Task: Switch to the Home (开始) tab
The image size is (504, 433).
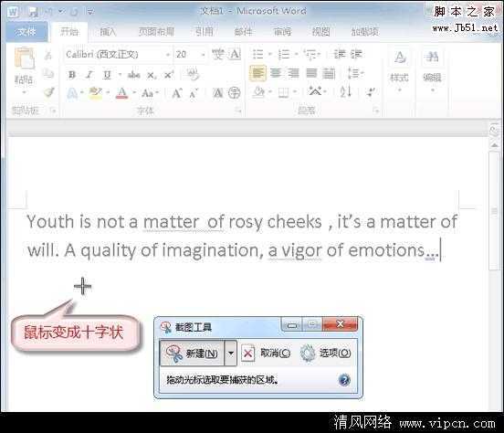Action: [69, 32]
